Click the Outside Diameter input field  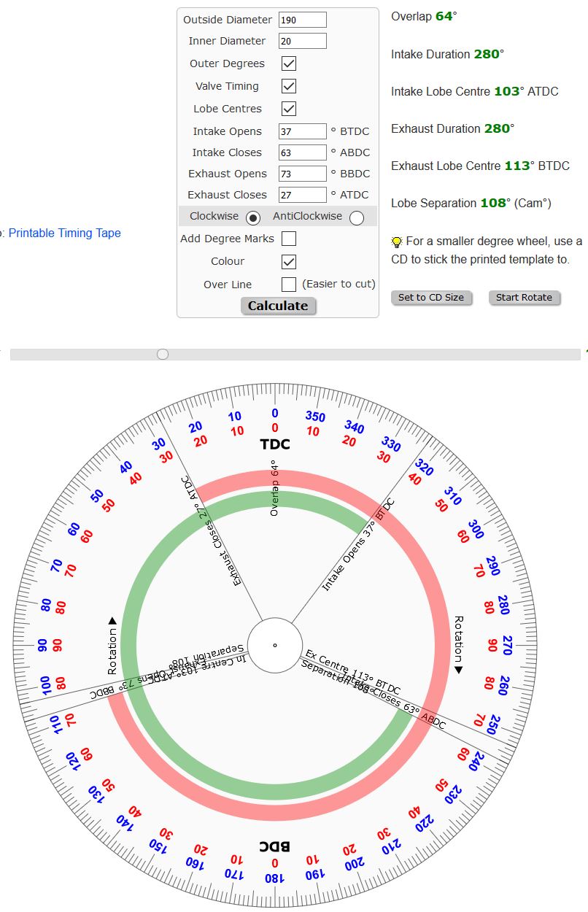[x=302, y=20]
